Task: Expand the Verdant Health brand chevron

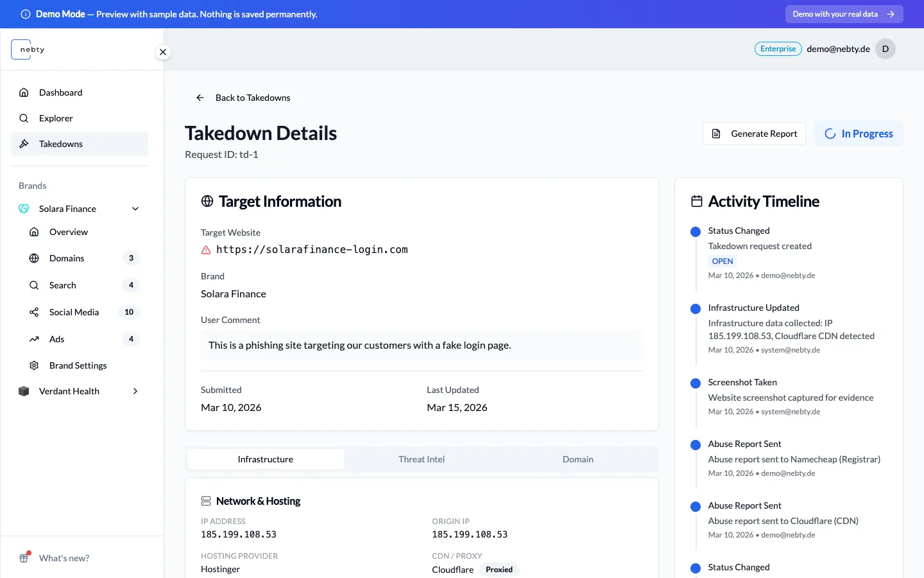Action: click(x=135, y=391)
